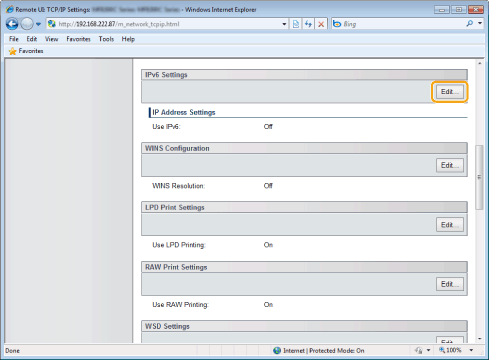The height and width of the screenshot is (360, 489).
Task: Click the red Stop loading icon
Action: click(x=321, y=24)
